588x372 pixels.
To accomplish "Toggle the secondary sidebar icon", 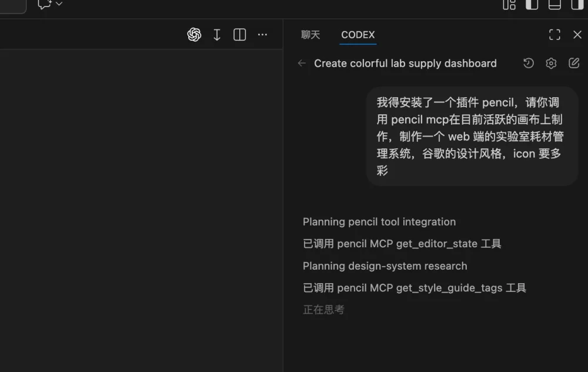I will pyautogui.click(x=577, y=5).
